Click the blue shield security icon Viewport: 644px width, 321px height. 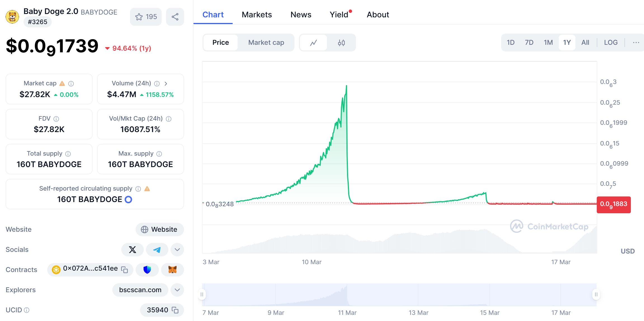147,270
